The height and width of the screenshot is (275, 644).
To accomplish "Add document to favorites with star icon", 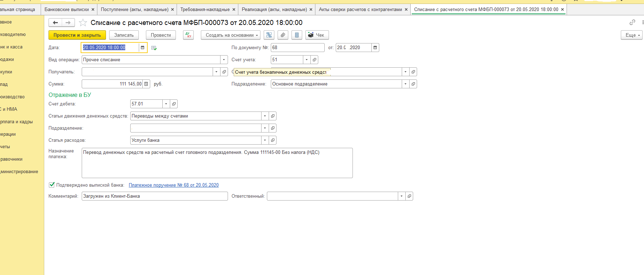I will [83, 23].
